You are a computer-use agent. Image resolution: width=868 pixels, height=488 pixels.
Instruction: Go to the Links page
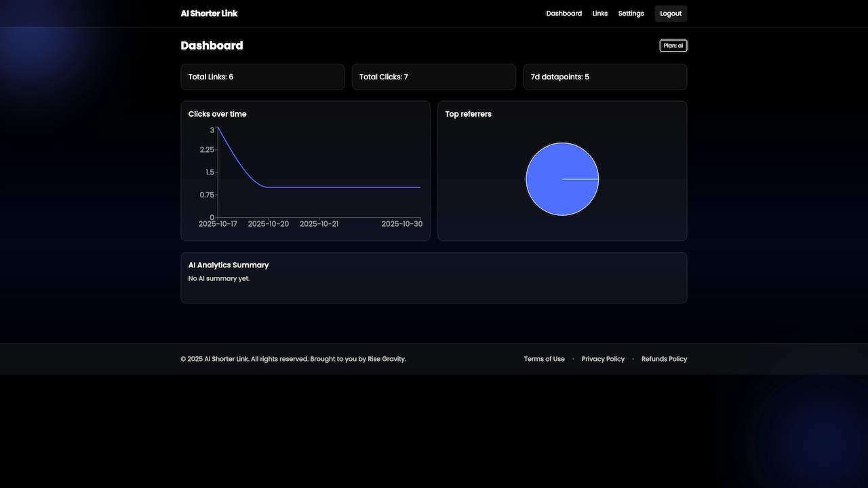tap(600, 14)
